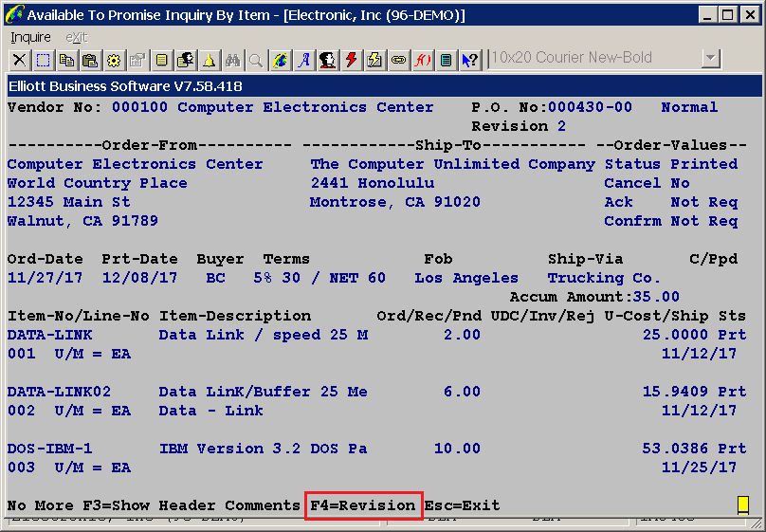Click ship-to address 2441 Honolulu
766x532 pixels.
[373, 183]
